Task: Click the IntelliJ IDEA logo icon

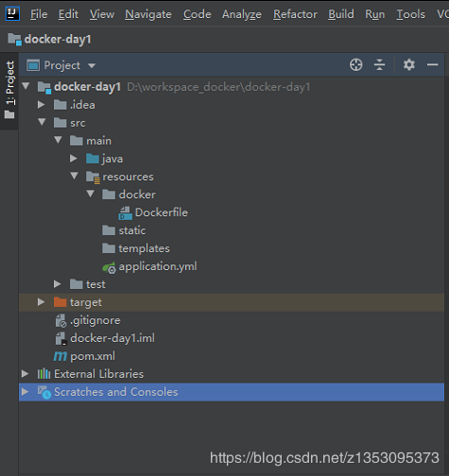Action: click(x=12, y=13)
